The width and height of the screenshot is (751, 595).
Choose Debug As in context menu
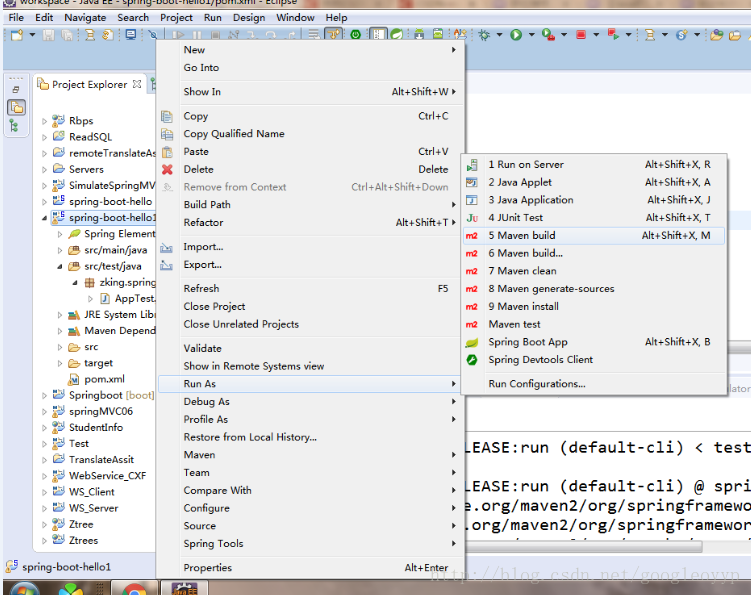(310, 401)
